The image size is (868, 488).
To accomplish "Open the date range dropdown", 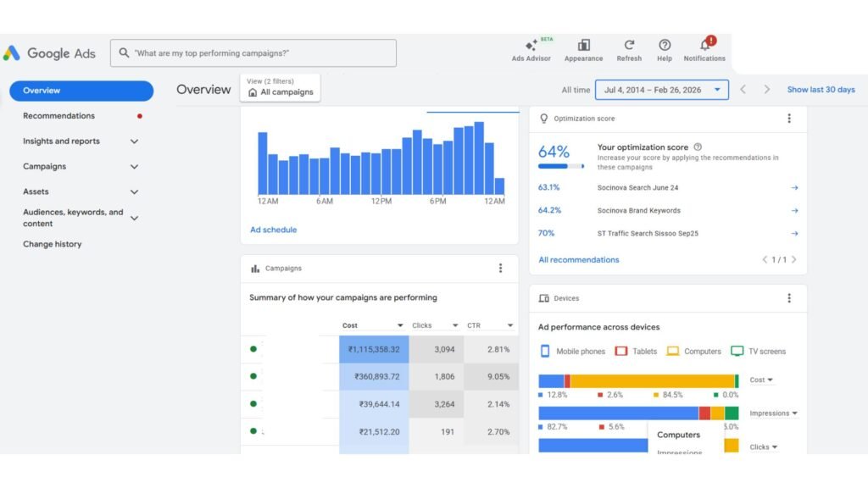I will (662, 90).
